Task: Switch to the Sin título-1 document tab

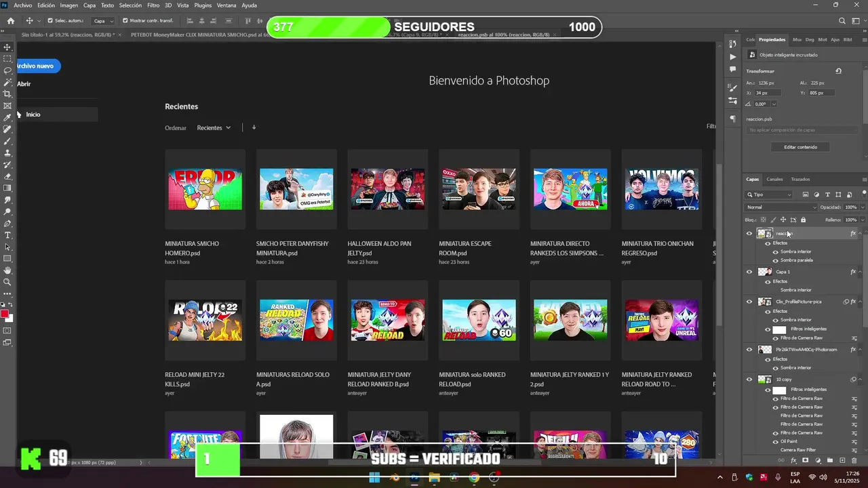Action: coord(68,34)
